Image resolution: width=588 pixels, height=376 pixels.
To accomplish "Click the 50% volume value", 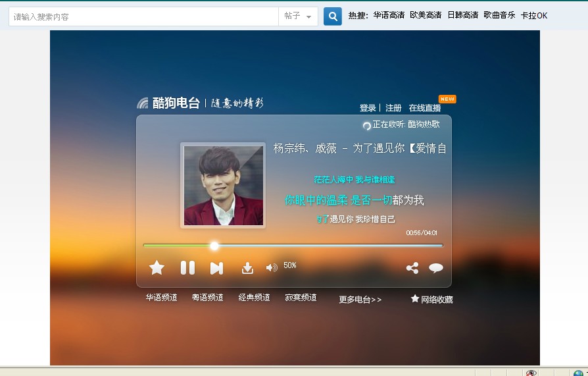I will coord(290,265).
